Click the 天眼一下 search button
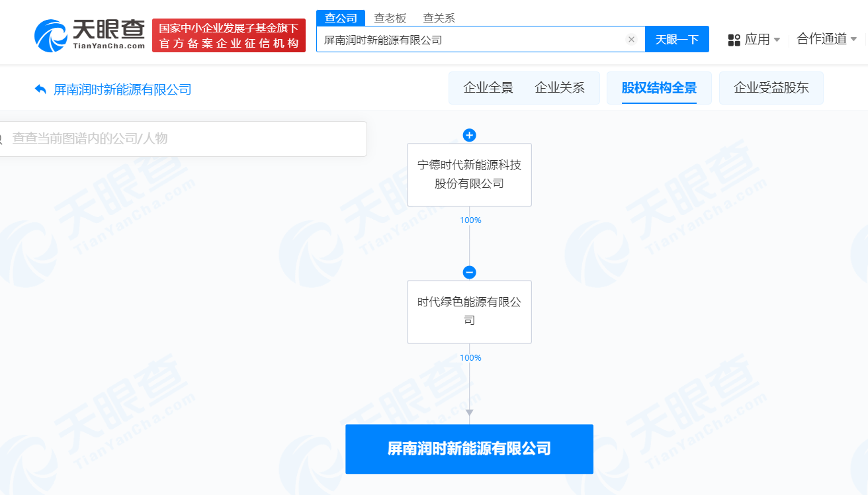Image resolution: width=868 pixels, height=495 pixels. click(677, 39)
